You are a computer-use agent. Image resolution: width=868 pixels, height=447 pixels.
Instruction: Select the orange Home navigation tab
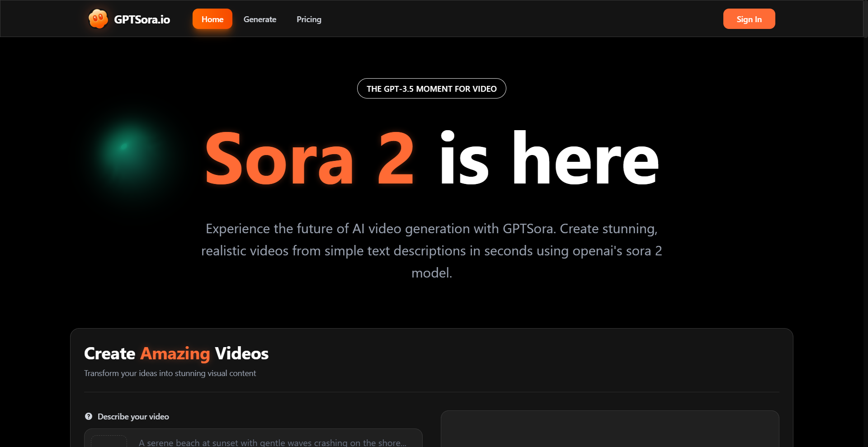coord(212,19)
